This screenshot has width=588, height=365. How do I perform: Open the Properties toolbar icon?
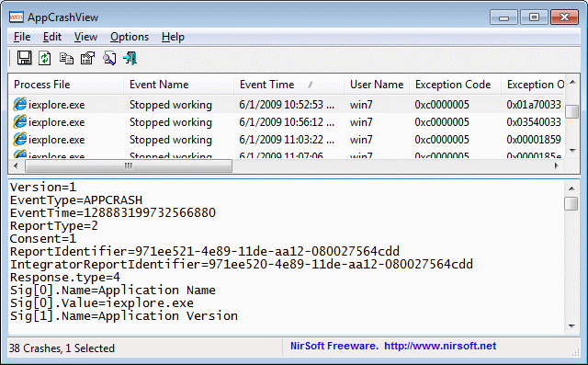coord(88,58)
